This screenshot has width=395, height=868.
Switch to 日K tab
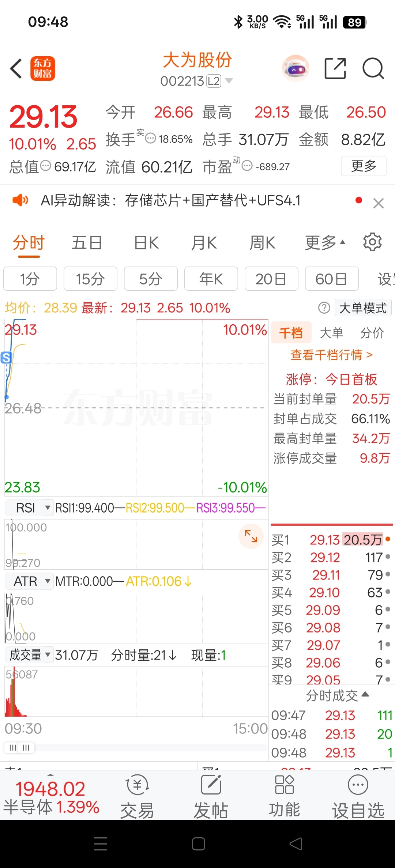point(146,242)
